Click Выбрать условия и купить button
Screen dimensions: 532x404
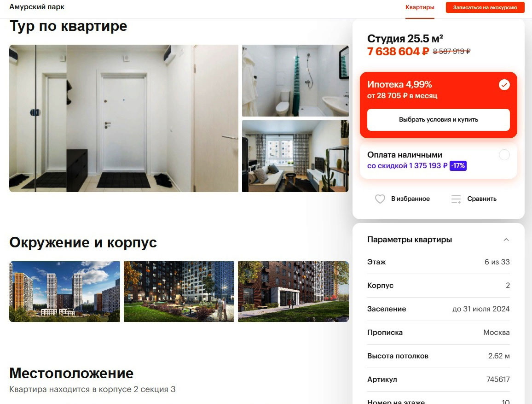tap(439, 119)
